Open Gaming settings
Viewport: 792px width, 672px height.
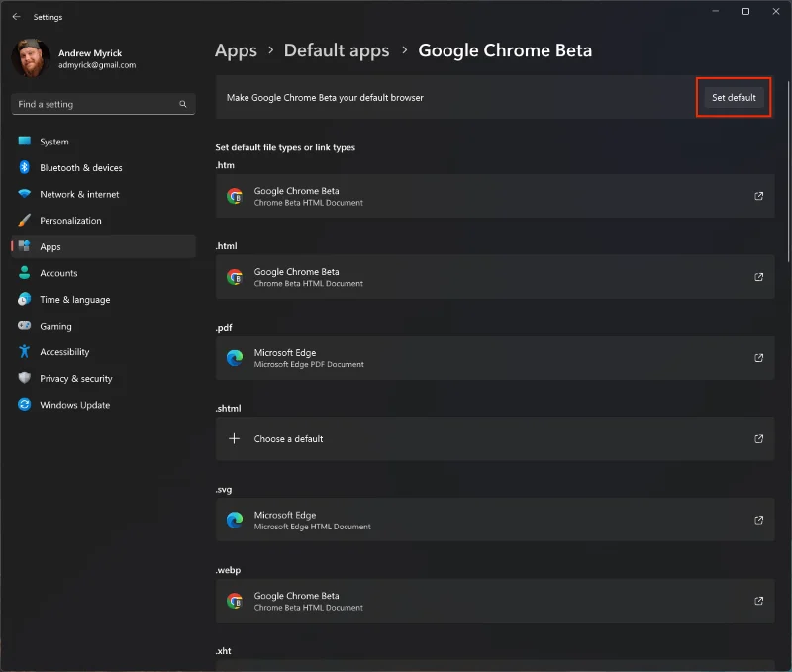click(103, 326)
